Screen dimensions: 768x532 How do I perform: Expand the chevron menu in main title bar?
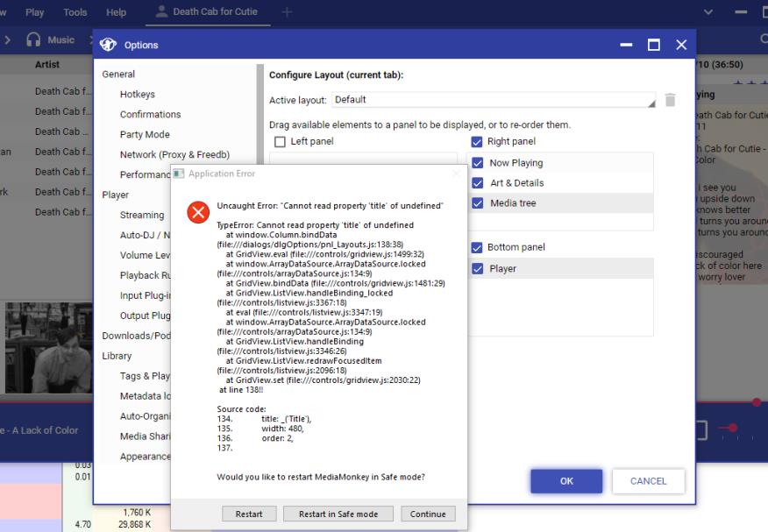708,12
